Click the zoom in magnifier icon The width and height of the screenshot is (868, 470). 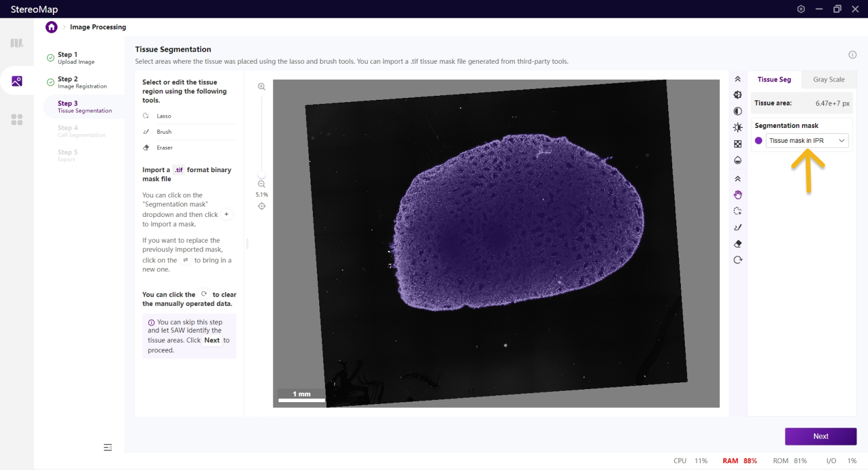pyautogui.click(x=261, y=87)
